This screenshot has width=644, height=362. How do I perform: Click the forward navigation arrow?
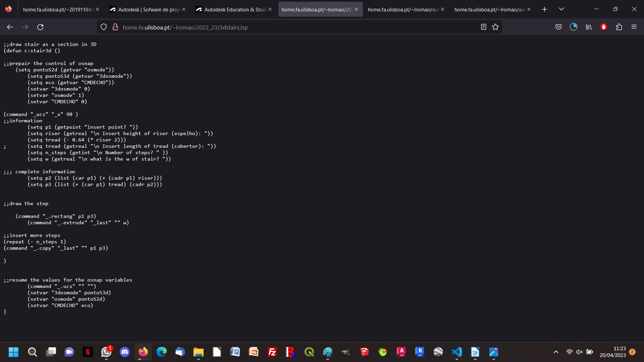[25, 27]
